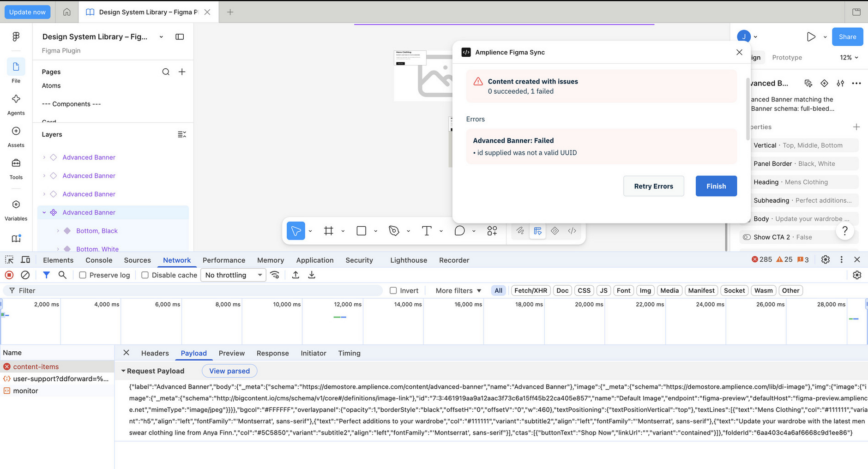Open the Actions components tool

(x=492, y=231)
